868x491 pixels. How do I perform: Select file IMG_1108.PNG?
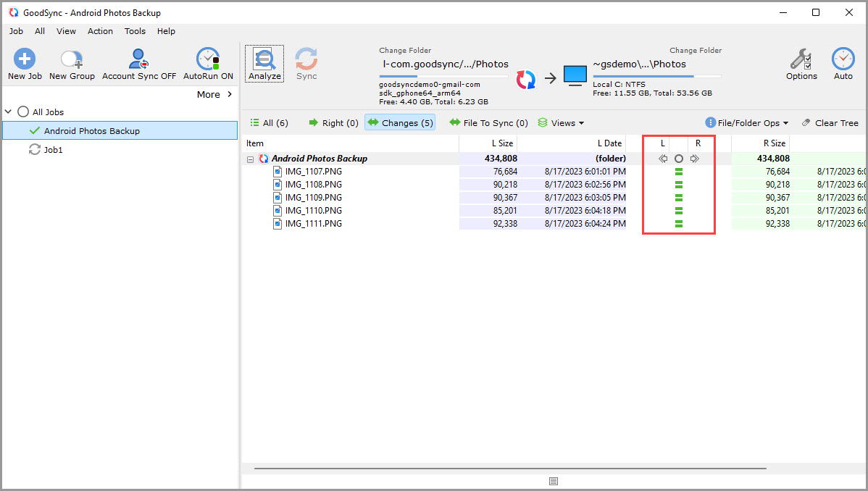tap(313, 185)
